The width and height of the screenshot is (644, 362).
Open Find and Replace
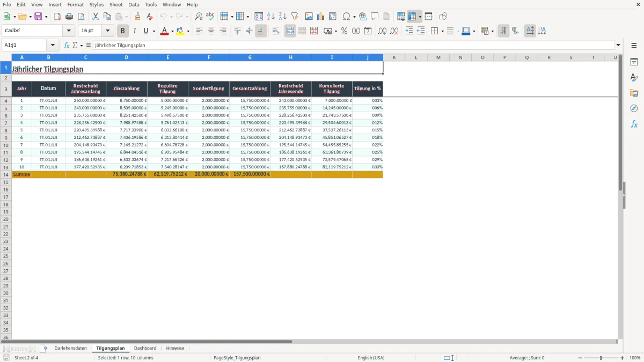(x=199, y=17)
